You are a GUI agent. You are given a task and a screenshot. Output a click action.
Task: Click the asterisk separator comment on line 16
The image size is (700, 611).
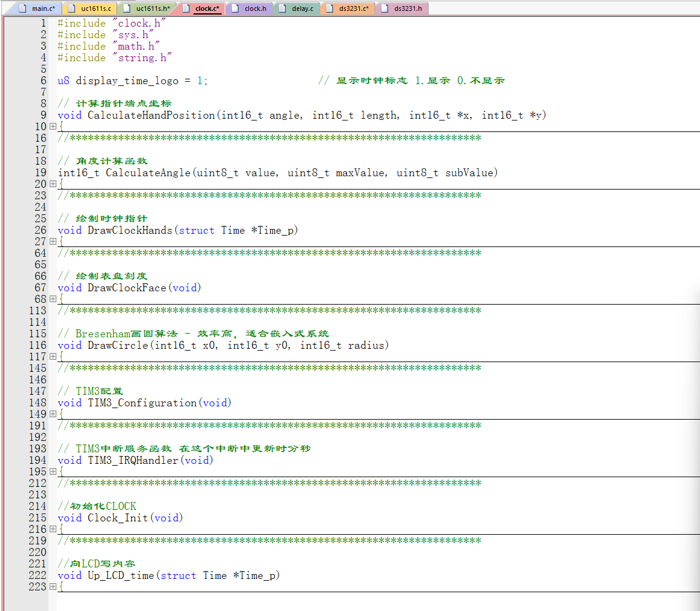tap(269, 138)
